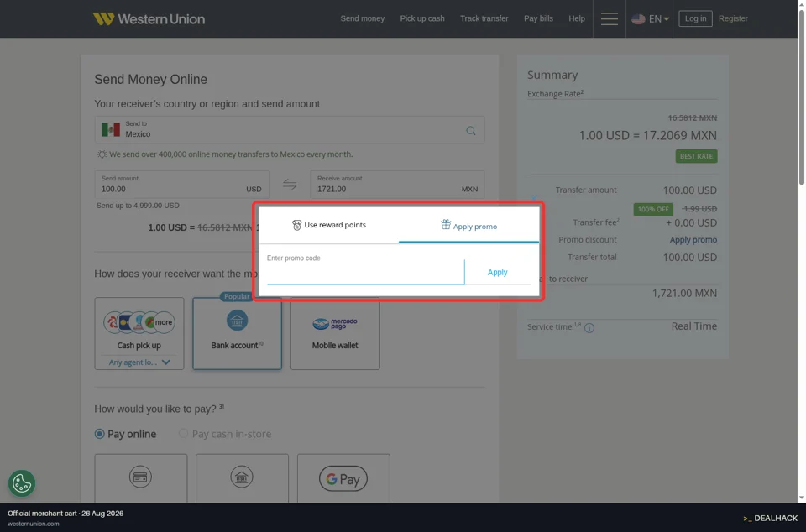The image size is (806, 532).
Task: Click the Log in button
Action: point(695,18)
